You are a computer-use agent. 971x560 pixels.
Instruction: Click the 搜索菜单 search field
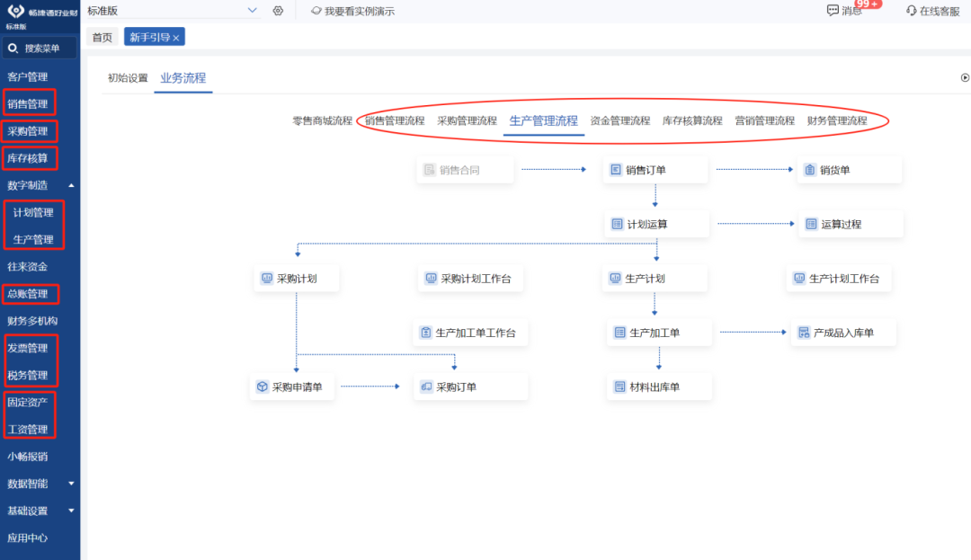[x=42, y=49]
